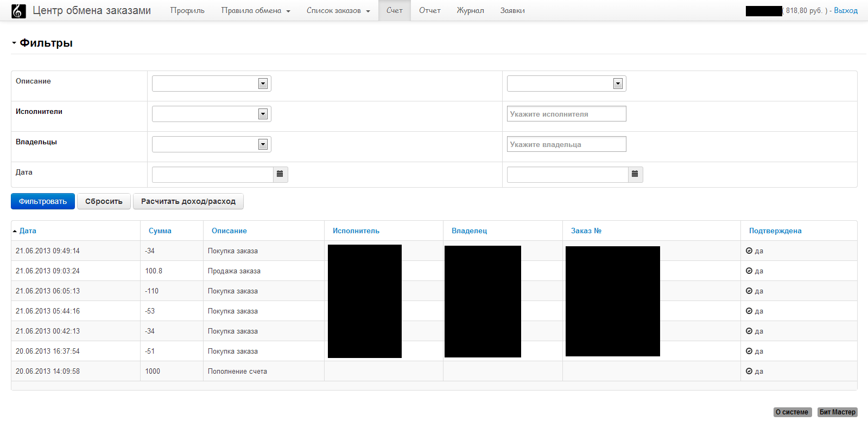Focus the Укажите исполнителя input field
The image size is (868, 422).
566,114
